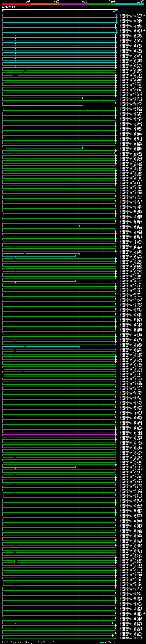
Task: Select hit label UniRef100_B9GMA6
Action: (x=131, y=261)
